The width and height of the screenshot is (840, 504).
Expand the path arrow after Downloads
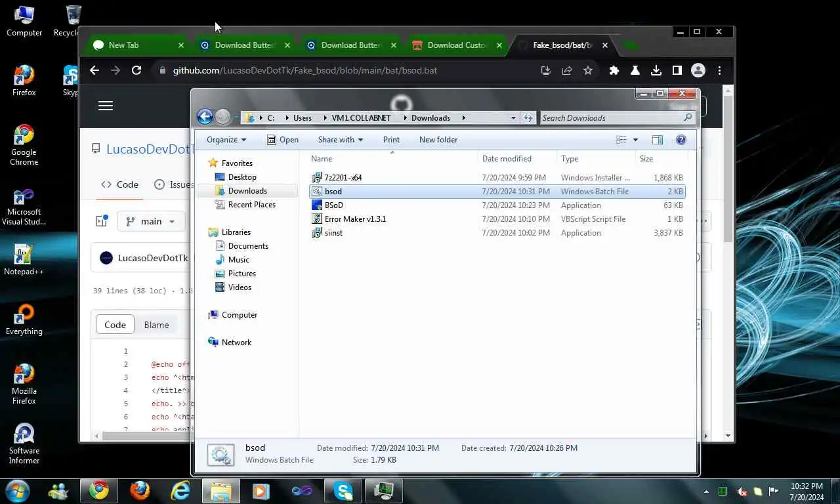pos(463,118)
